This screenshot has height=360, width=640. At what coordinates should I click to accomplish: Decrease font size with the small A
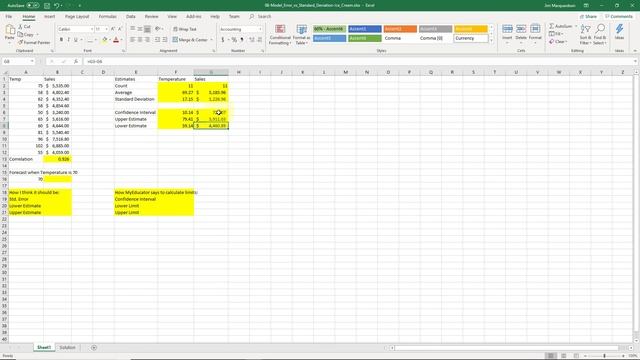120,29
